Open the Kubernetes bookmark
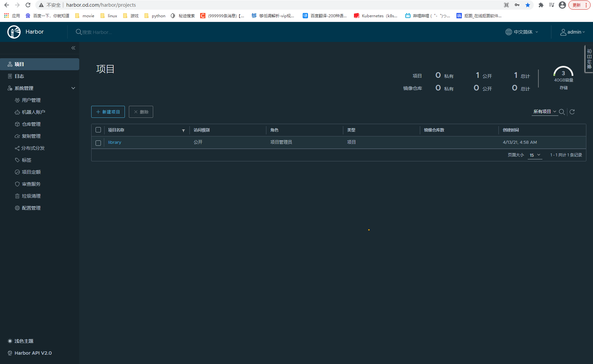The width and height of the screenshot is (593, 364). click(x=376, y=16)
